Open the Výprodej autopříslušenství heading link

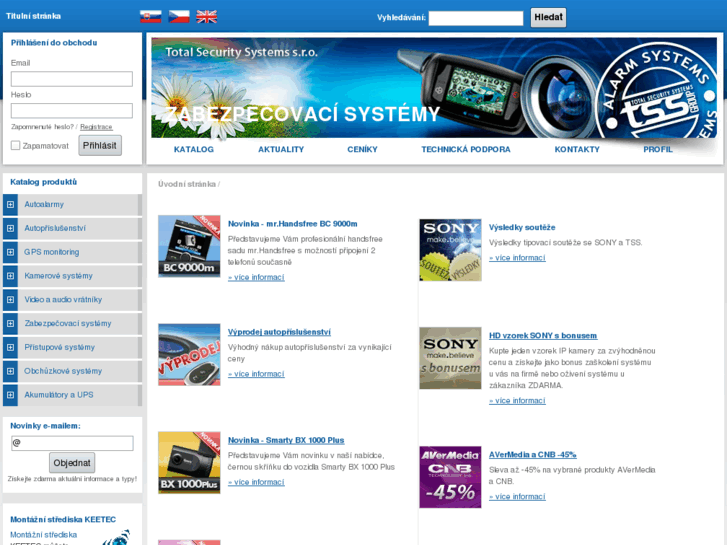(x=279, y=332)
